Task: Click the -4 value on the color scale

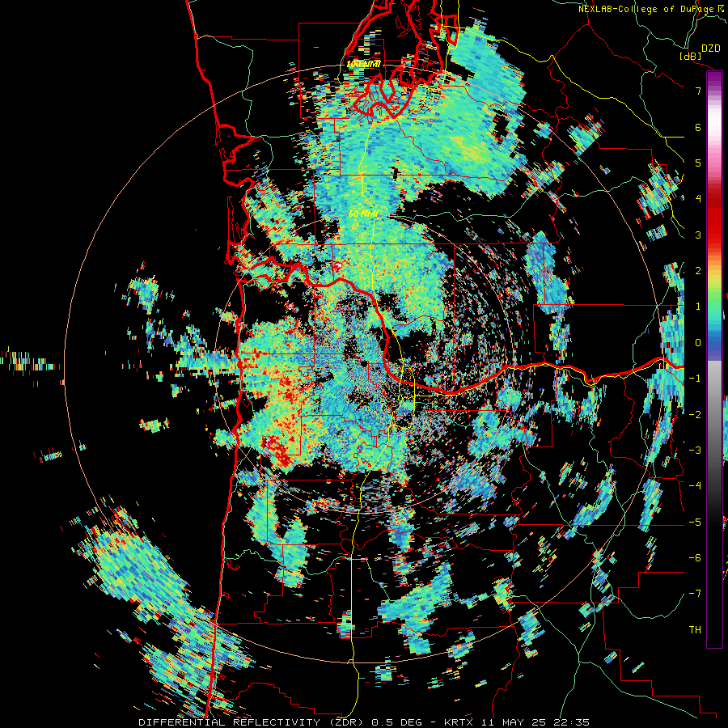Action: click(695, 485)
